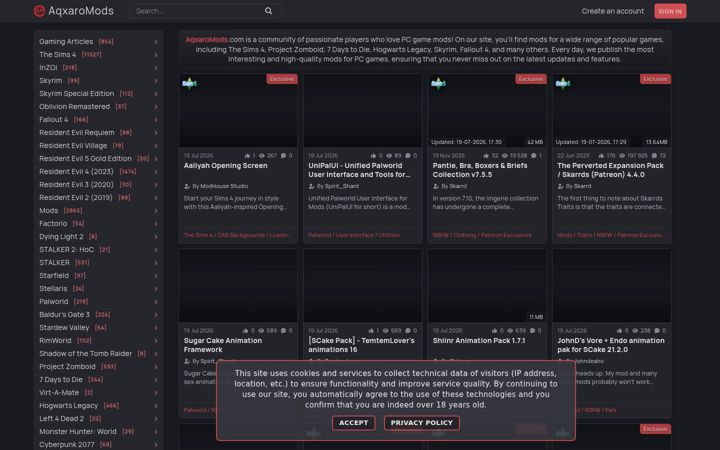Click the like icon on the SCake Pack TemtemLover's card
Viewport: 720px width, 450px height.
click(371, 331)
